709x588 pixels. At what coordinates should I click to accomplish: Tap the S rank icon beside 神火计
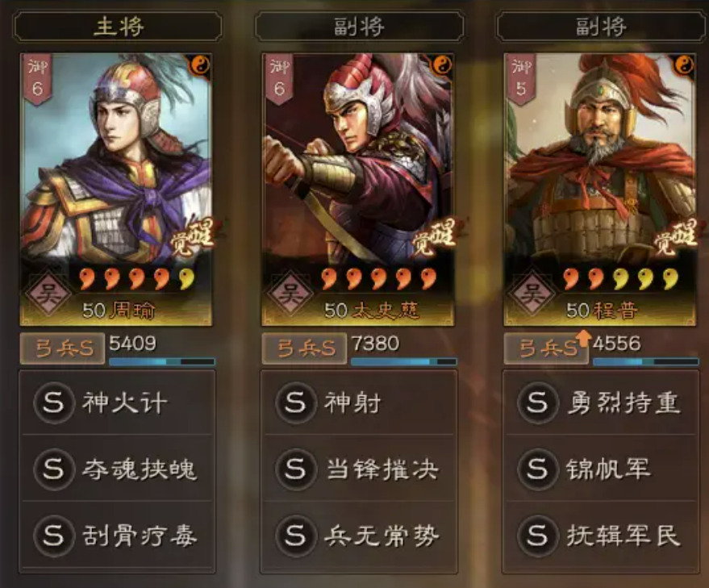point(54,402)
